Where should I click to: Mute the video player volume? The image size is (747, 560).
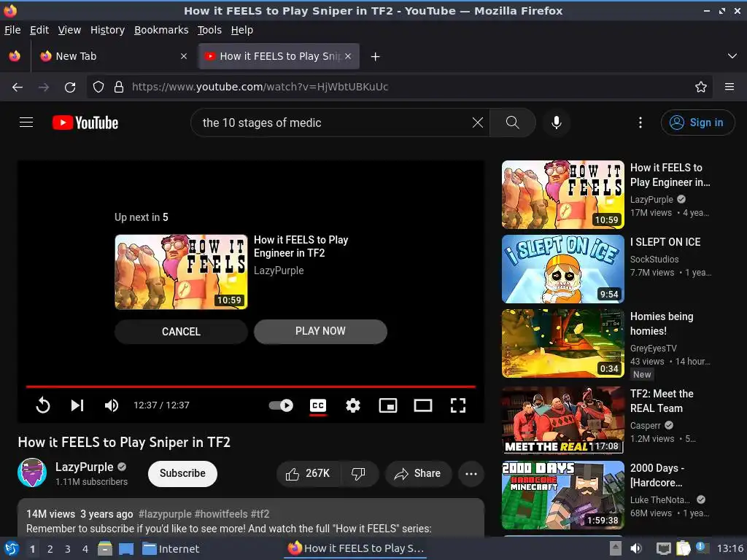(x=112, y=405)
